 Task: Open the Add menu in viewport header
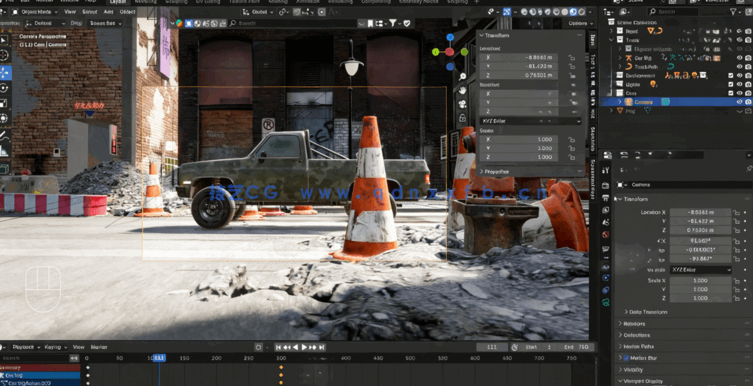coord(109,12)
